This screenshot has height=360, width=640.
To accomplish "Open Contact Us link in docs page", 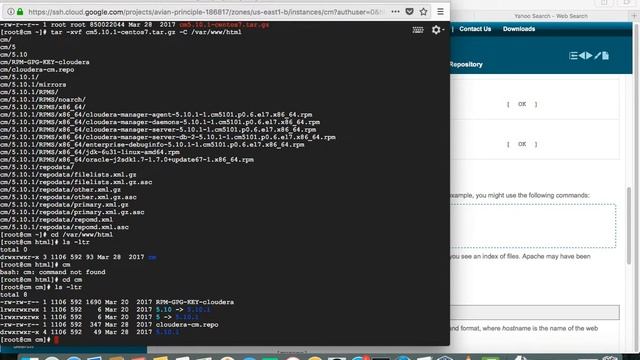I will [475, 29].
